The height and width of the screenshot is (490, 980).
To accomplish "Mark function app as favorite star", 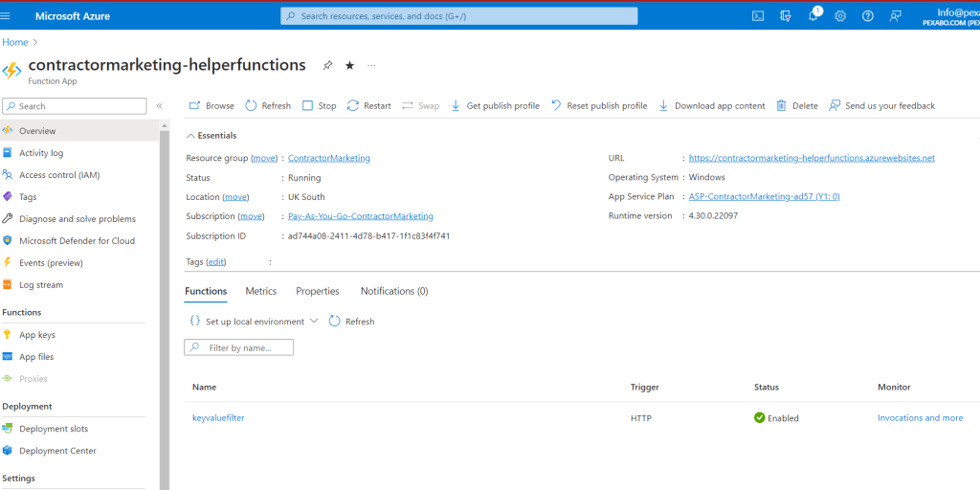I will (350, 65).
